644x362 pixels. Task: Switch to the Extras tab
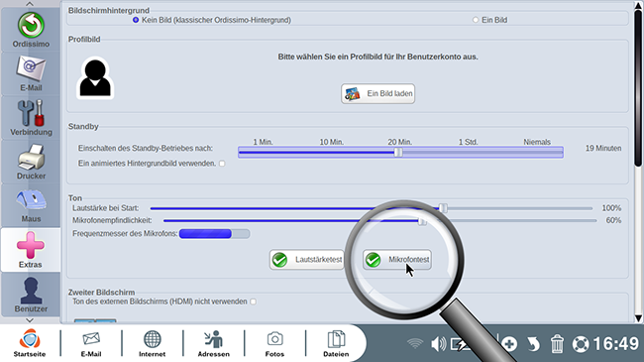(31, 250)
